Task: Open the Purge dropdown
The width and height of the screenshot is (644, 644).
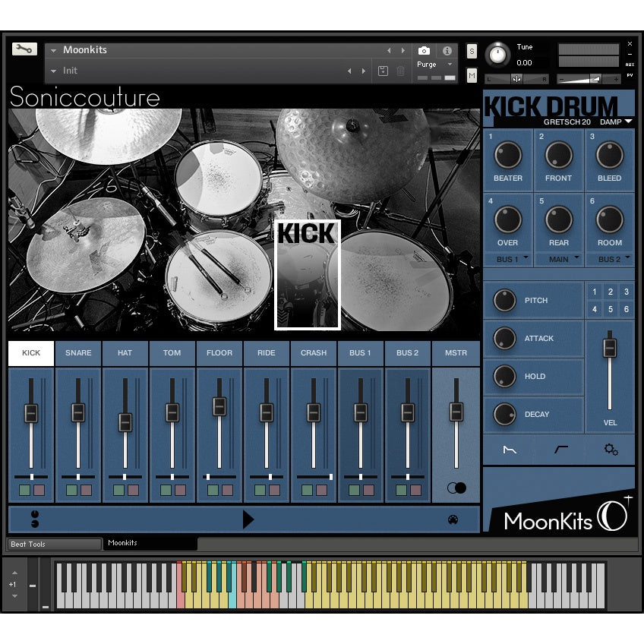Action: 434,65
